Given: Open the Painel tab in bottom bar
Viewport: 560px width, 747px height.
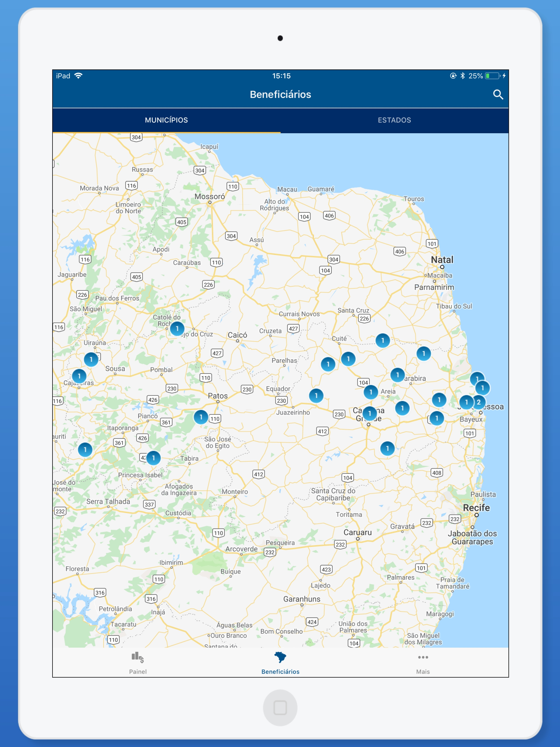Looking at the screenshot, I should pyautogui.click(x=138, y=663).
